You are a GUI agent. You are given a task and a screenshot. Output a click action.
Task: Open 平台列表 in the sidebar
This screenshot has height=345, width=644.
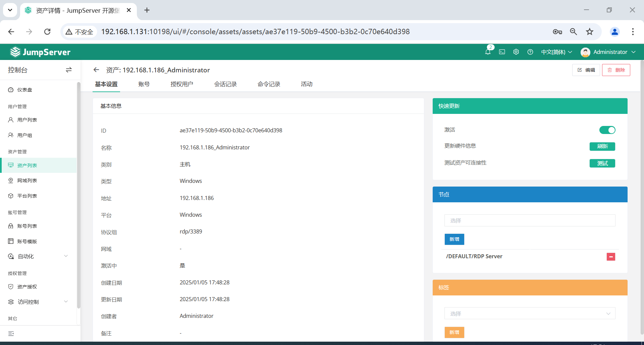pos(38,196)
